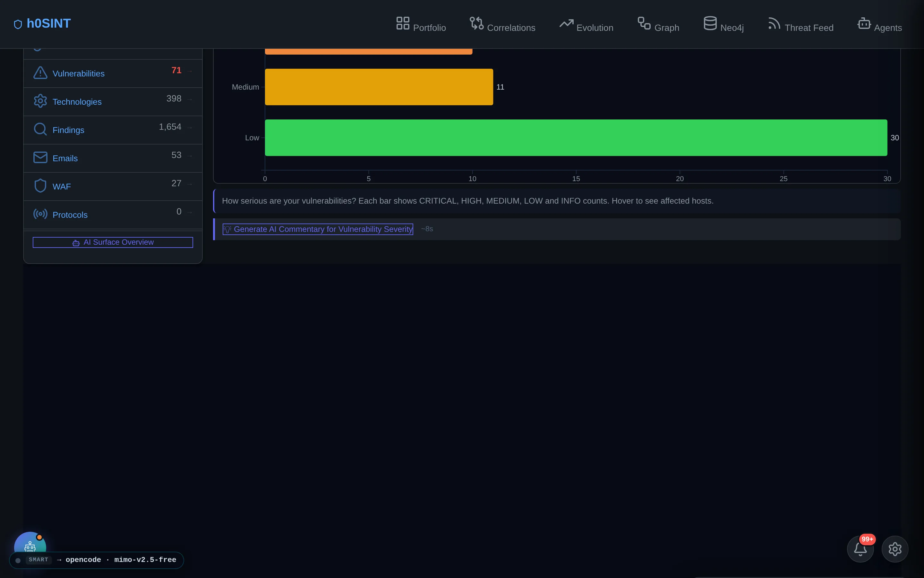Click the opencode · mimo-v2.5-free model text
Image resolution: width=924 pixels, height=578 pixels.
click(x=121, y=560)
